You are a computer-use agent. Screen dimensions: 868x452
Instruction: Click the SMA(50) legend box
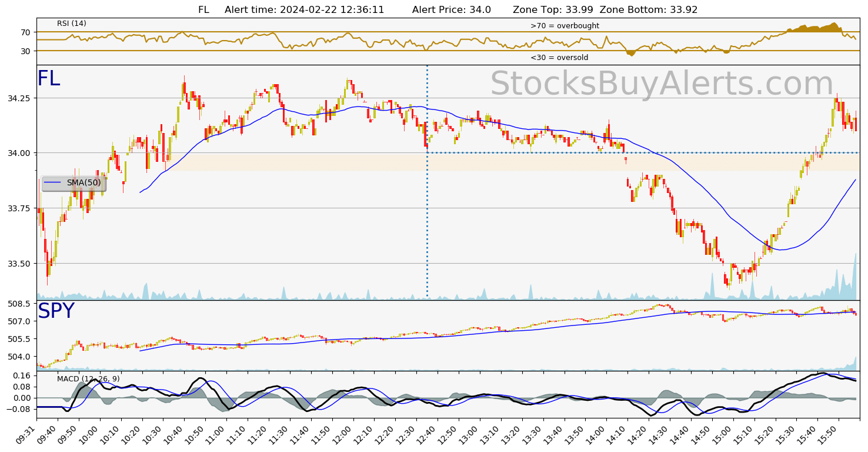[74, 183]
